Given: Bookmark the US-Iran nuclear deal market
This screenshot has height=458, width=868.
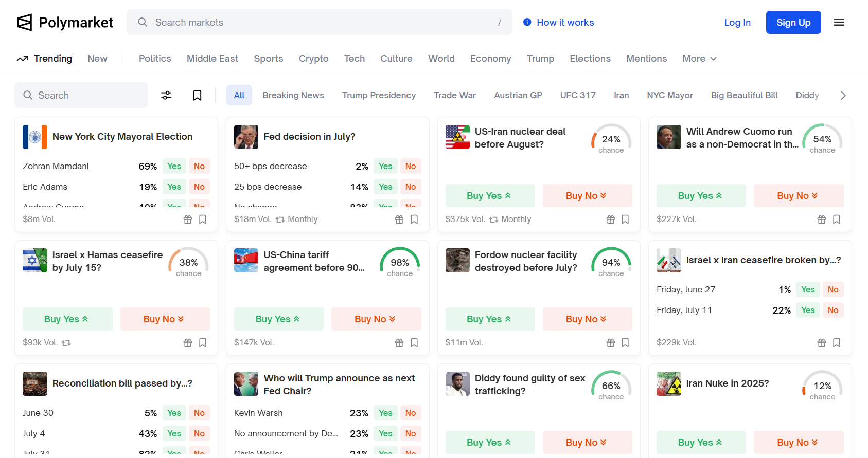Looking at the screenshot, I should pos(625,219).
